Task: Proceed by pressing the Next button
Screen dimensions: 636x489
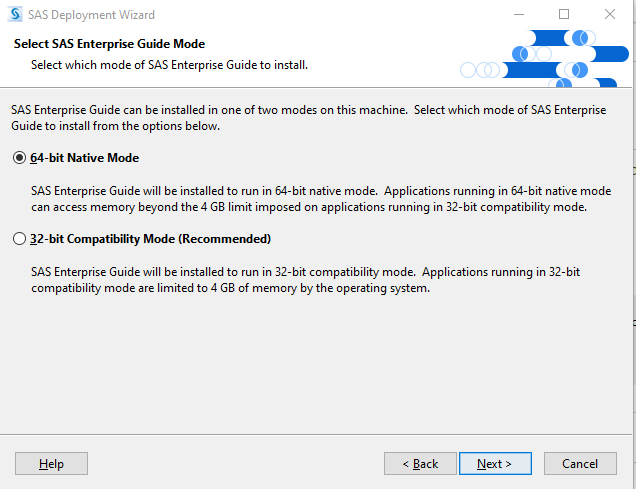Action: tap(494, 464)
